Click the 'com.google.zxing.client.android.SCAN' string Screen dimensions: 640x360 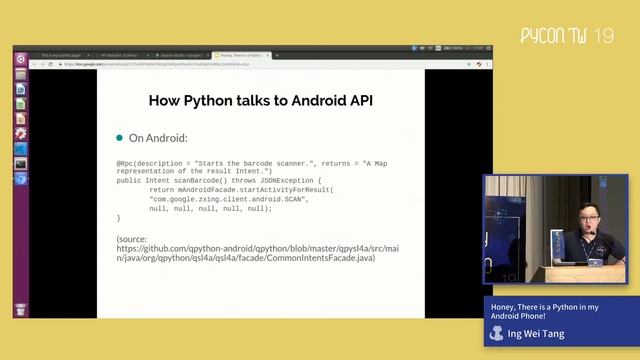(x=229, y=199)
